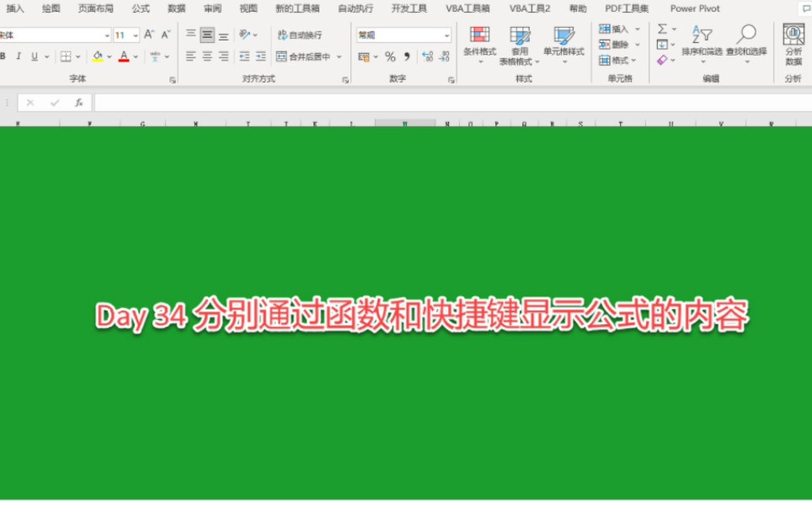Select the AutoSum icon
812x507 pixels.
coord(663,28)
